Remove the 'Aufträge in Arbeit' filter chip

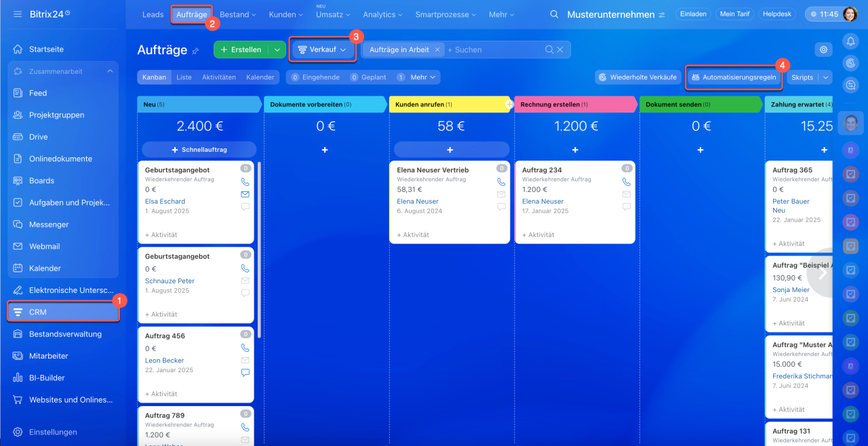437,49
